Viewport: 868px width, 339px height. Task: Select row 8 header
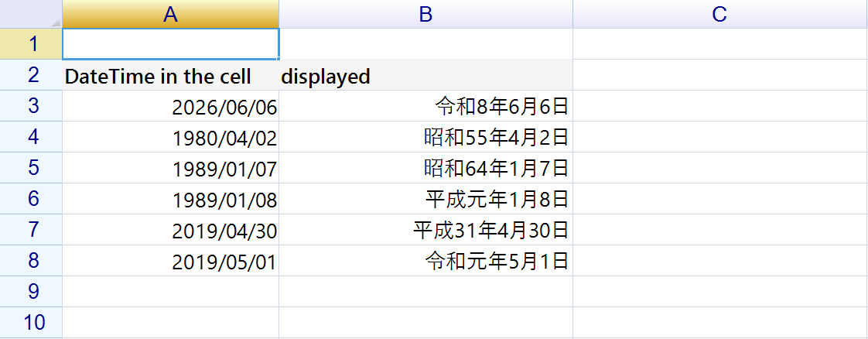coord(31,261)
